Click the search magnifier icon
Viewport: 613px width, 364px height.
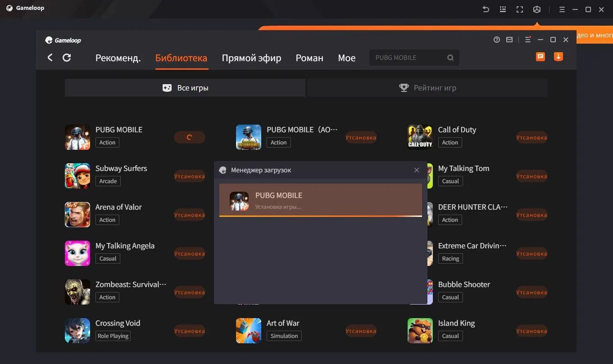pos(450,58)
